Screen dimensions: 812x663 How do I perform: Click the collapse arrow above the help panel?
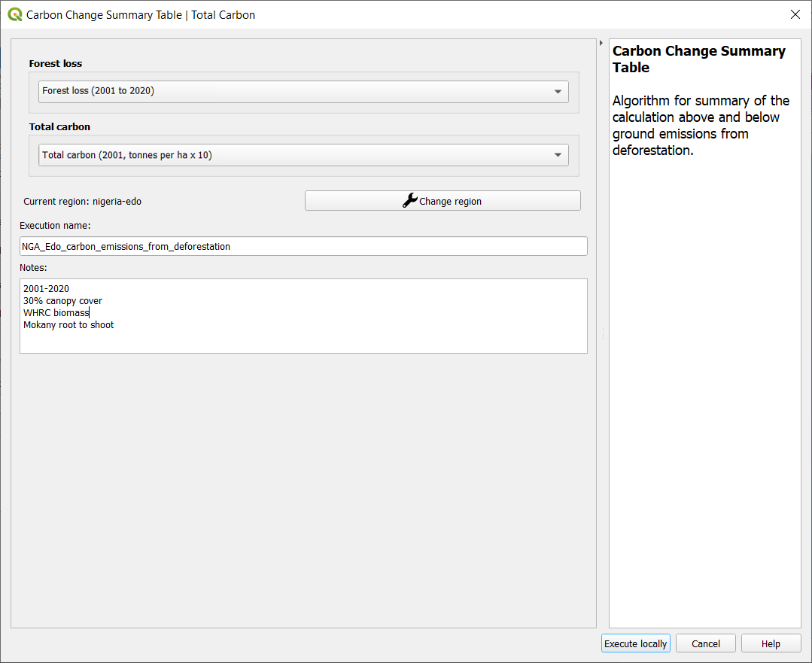tap(601, 43)
